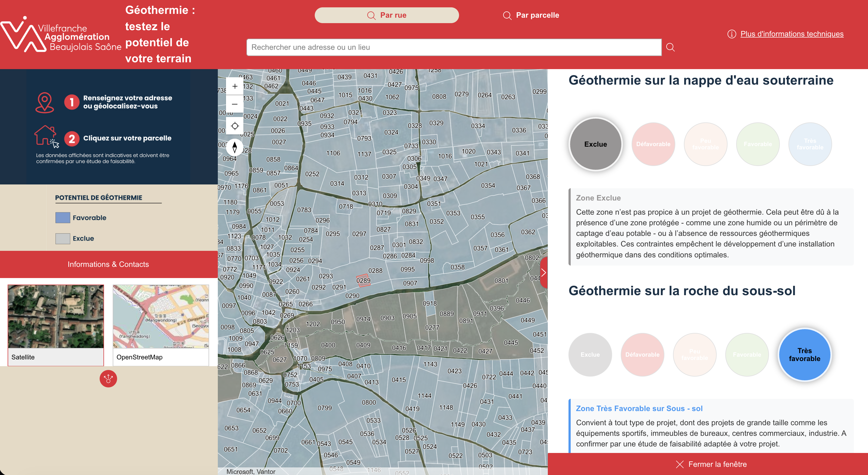Click the geolocate crosshair map button
This screenshot has height=475, width=868.
click(235, 126)
